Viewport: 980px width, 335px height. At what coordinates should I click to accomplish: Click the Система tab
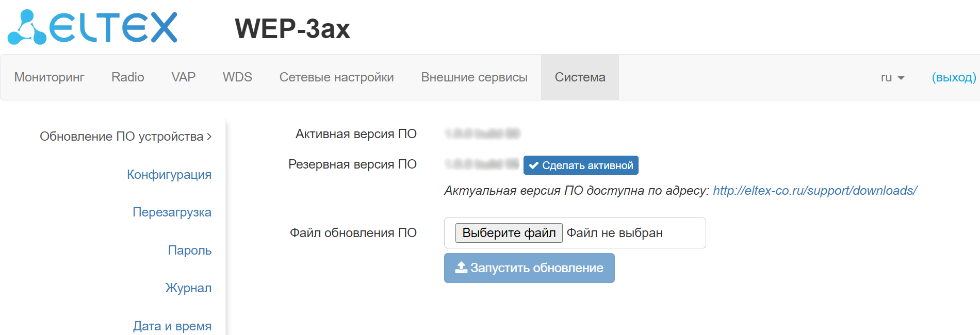[580, 77]
